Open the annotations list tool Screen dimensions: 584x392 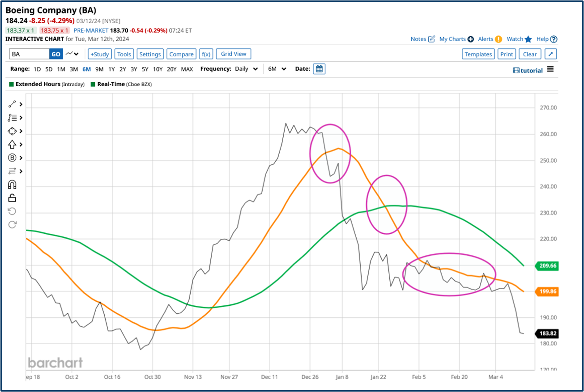[x=12, y=117]
